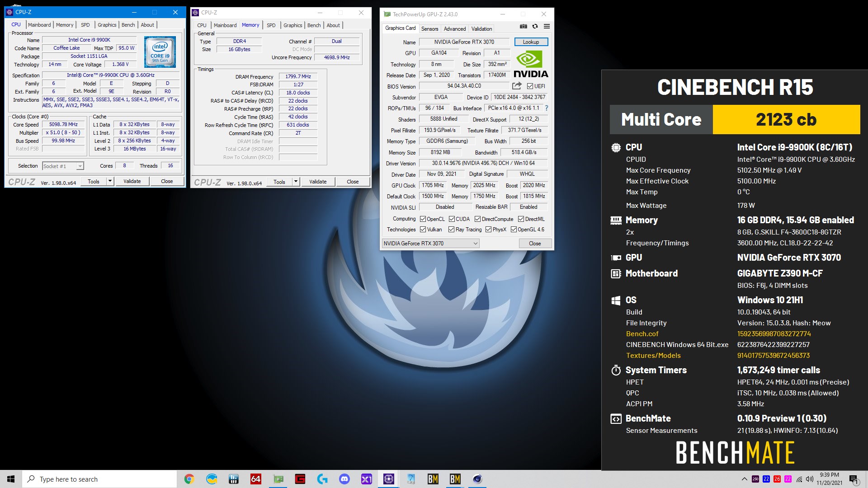Click the purple 290 tray icon
This screenshot has height=488, width=868.
(755, 479)
